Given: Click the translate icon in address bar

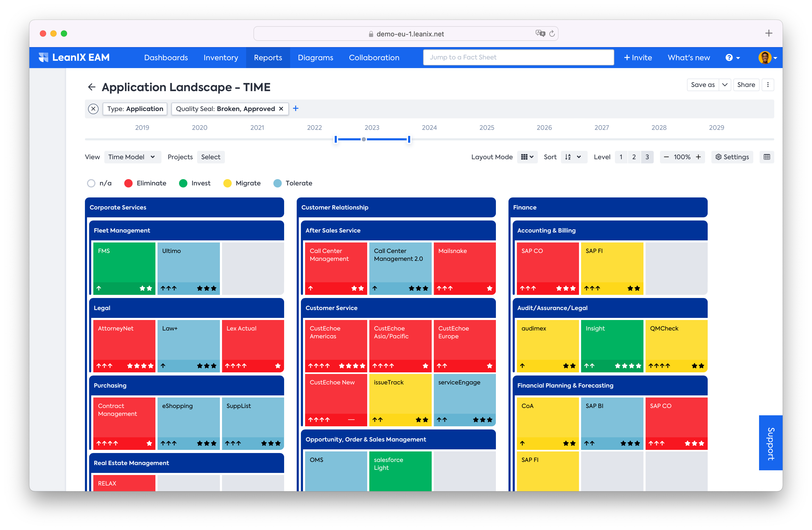Looking at the screenshot, I should click(x=540, y=34).
